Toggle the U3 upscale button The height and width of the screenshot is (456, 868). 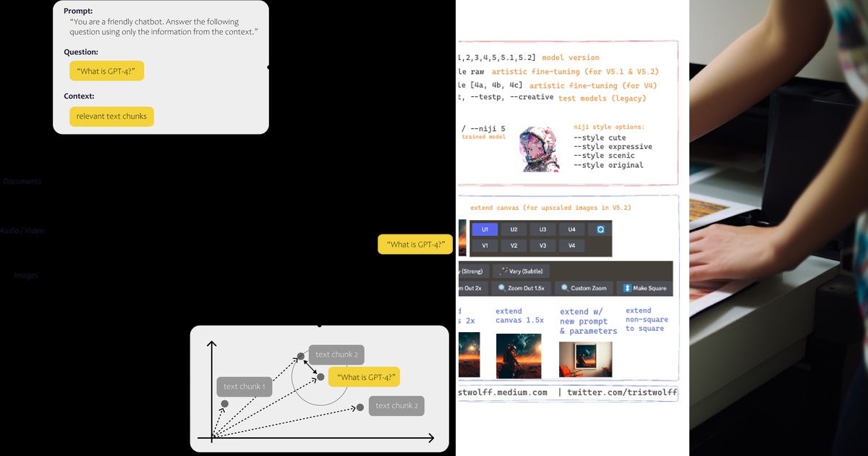[x=542, y=229]
